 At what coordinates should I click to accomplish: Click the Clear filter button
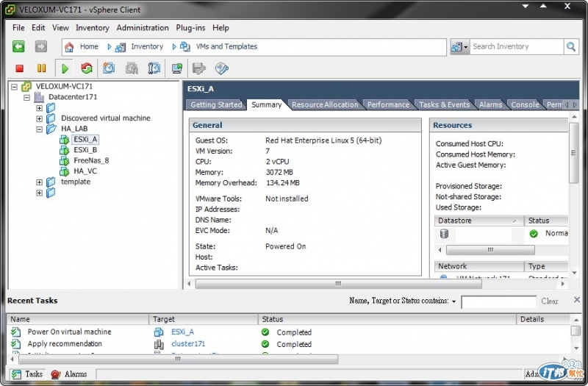[550, 301]
